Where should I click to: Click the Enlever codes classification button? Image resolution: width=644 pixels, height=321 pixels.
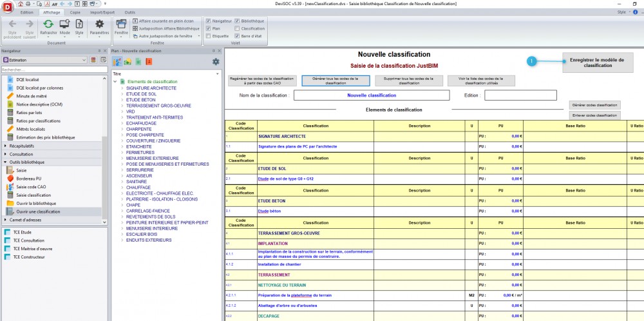[x=594, y=115]
